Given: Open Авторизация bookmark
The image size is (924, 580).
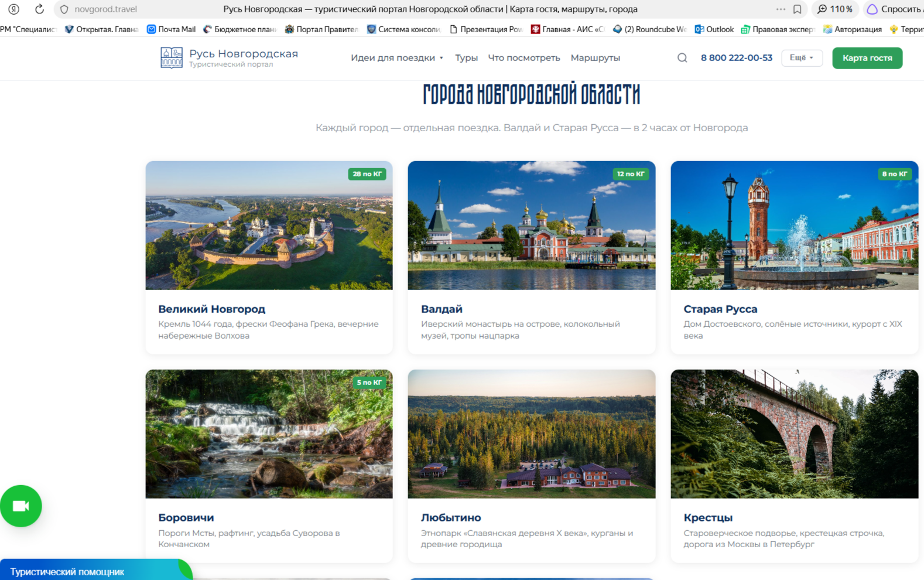Looking at the screenshot, I should (x=853, y=29).
